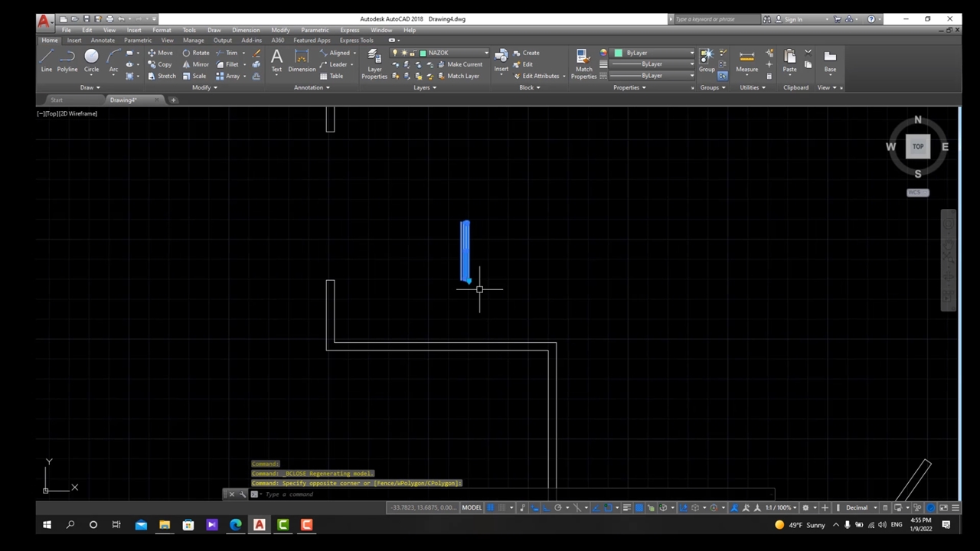Choose the Measure utility
The height and width of the screenshot is (551, 980).
[746, 60]
